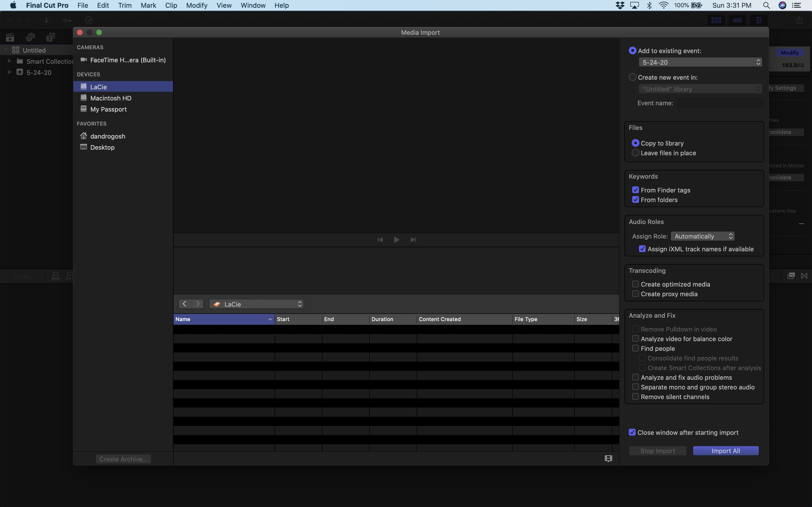812x507 pixels.
Task: Toggle filmstrip view icon at bottom of list
Action: pyautogui.click(x=608, y=458)
